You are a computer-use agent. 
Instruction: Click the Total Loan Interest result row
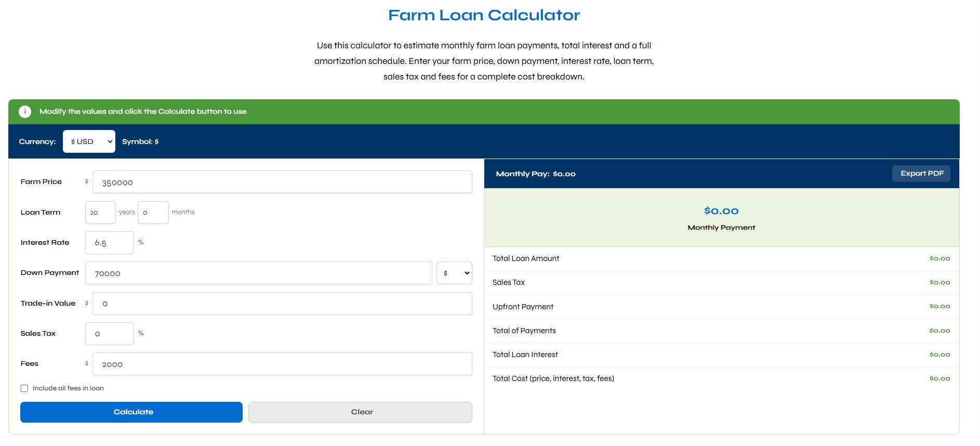(x=721, y=355)
